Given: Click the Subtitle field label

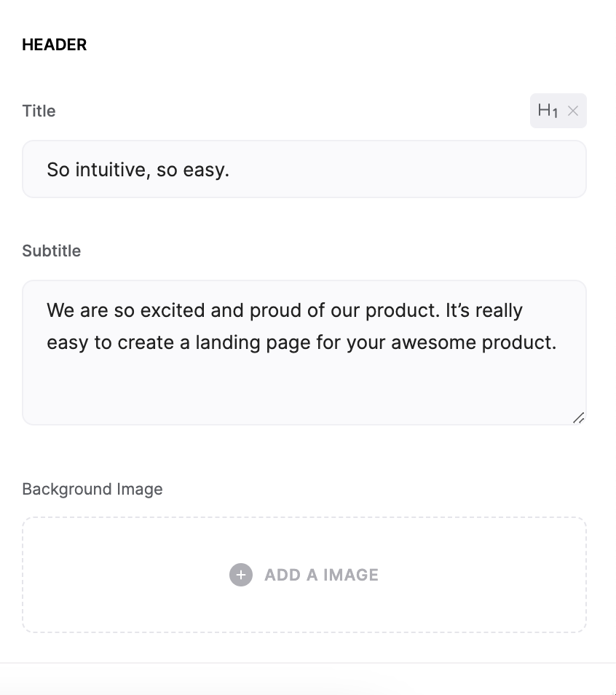Looking at the screenshot, I should [51, 251].
